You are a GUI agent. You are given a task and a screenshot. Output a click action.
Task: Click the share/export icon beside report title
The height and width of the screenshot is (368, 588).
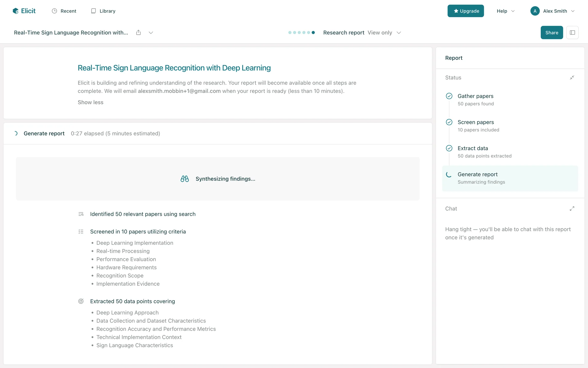click(x=138, y=33)
